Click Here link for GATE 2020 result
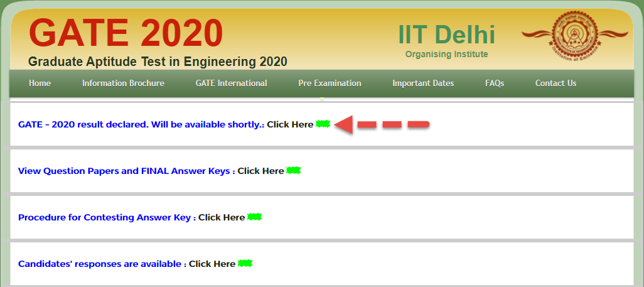This screenshot has height=287, width=644. [290, 124]
